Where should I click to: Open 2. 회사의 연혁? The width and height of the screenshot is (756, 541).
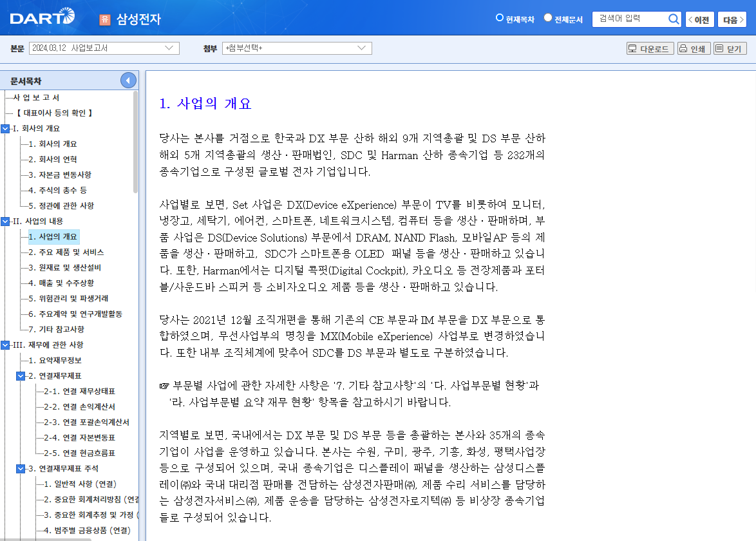point(53,159)
